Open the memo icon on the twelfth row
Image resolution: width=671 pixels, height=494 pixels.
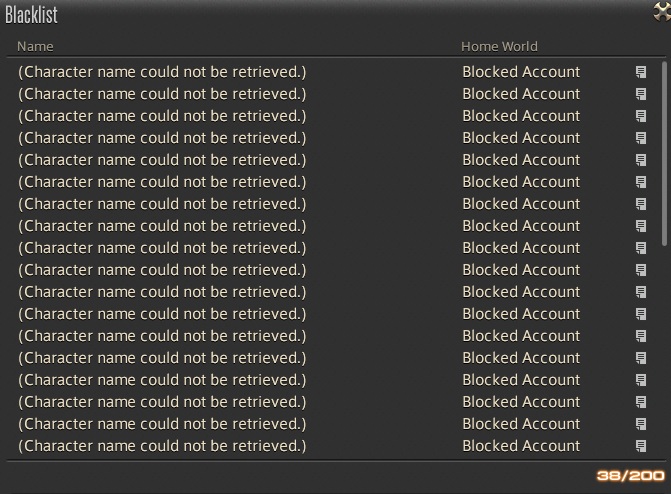[x=641, y=314]
